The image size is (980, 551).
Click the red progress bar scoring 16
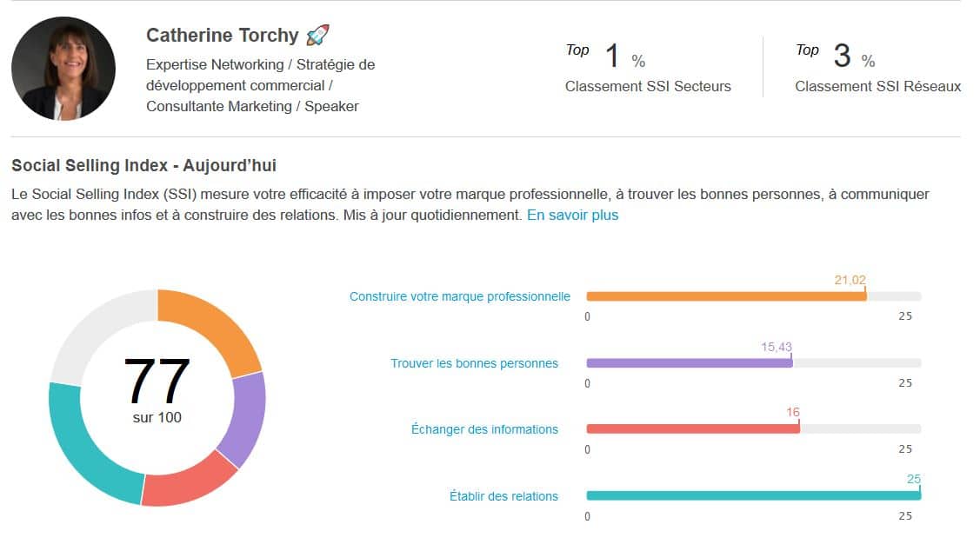pos(692,428)
